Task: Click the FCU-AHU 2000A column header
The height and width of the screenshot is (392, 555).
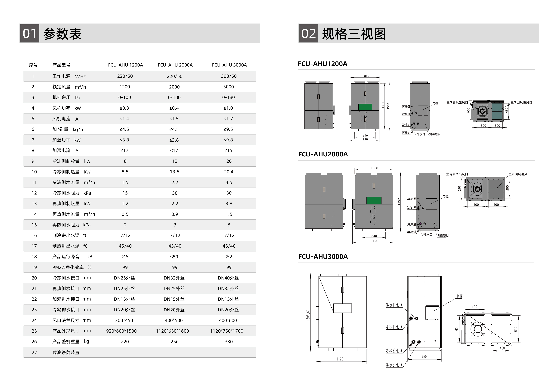Action: point(175,65)
